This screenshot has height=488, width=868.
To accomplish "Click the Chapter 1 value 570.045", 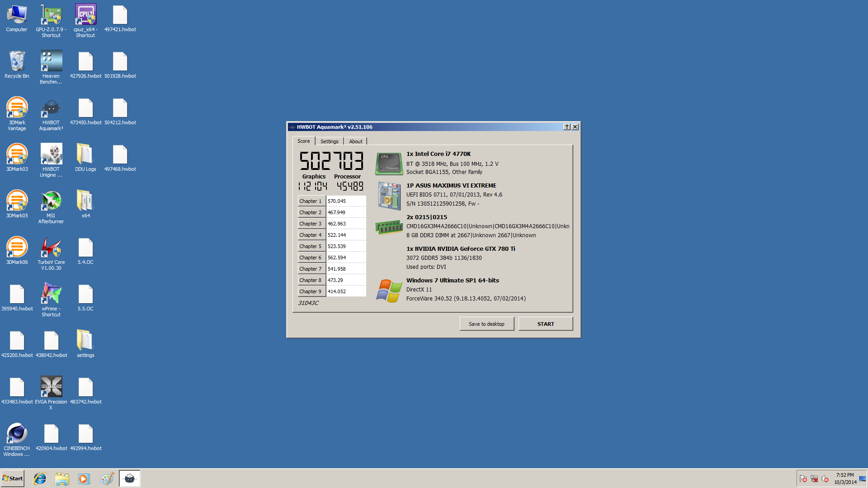I will click(346, 201).
